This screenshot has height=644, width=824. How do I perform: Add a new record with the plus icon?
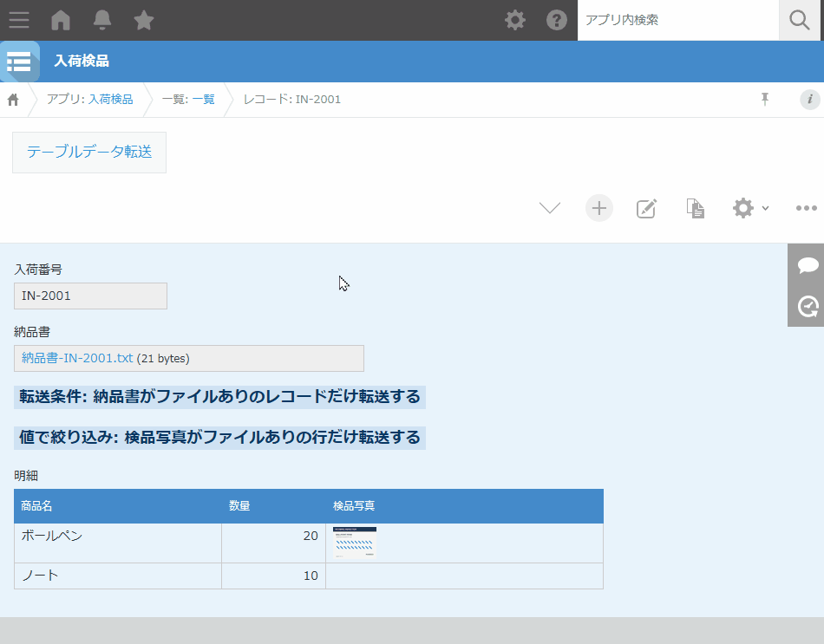point(599,208)
